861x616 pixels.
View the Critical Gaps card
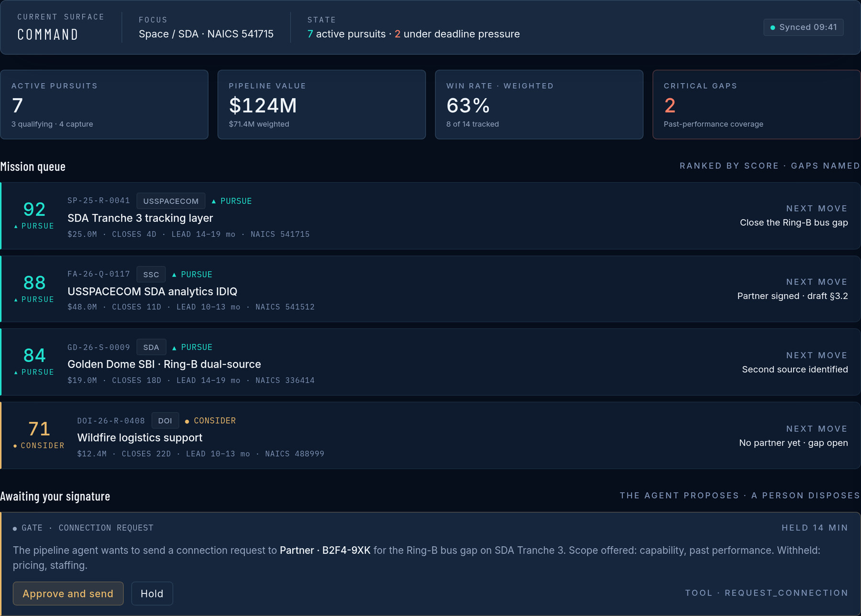(x=757, y=105)
